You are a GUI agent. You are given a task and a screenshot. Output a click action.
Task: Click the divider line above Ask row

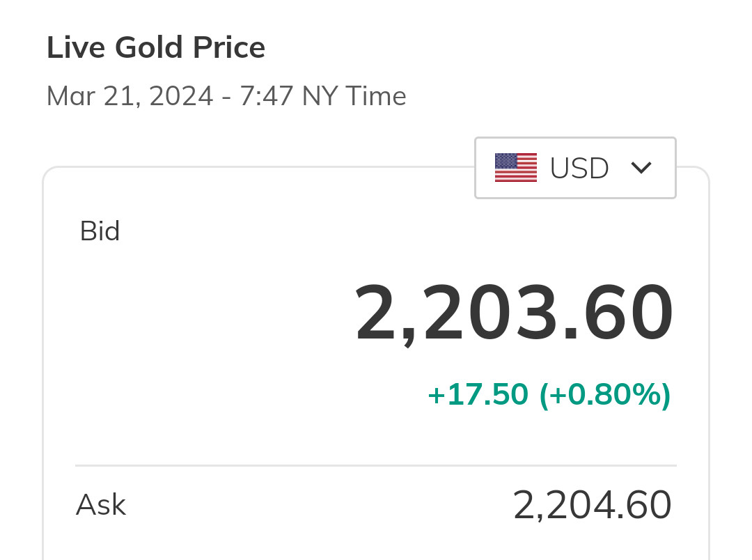click(376, 465)
